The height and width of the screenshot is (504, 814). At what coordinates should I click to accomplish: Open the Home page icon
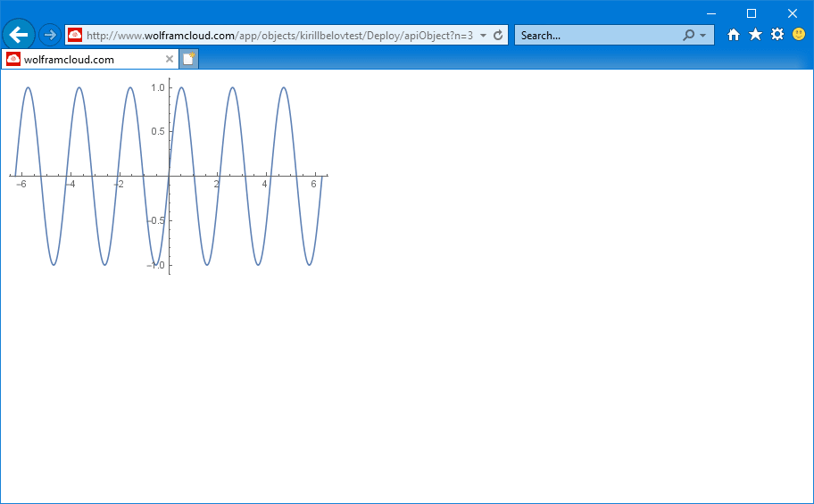[733, 35]
